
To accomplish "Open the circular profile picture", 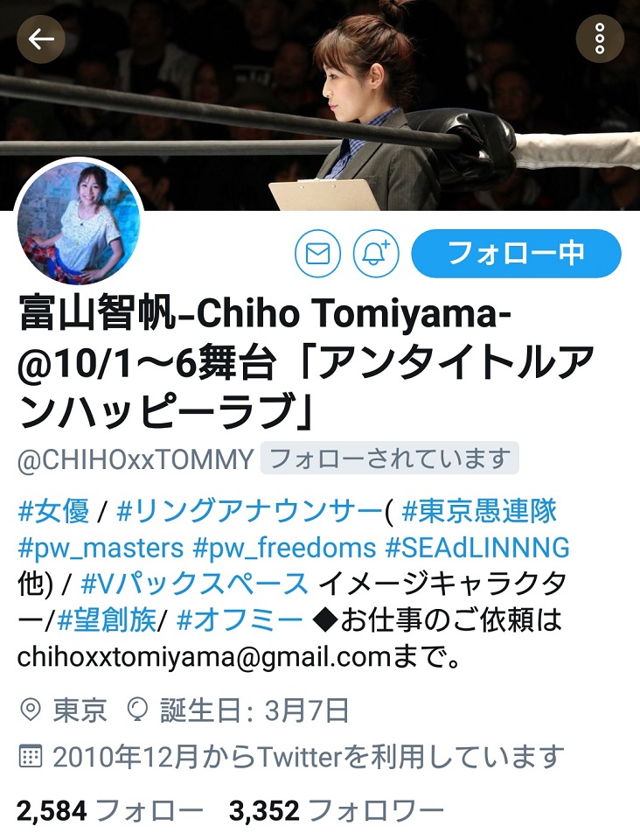I will 79,223.
